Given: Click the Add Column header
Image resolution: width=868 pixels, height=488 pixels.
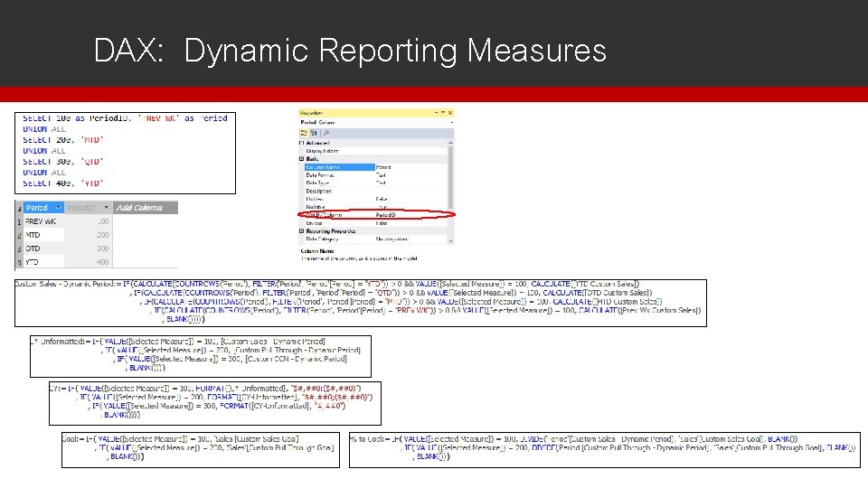Looking at the screenshot, I should [146, 208].
